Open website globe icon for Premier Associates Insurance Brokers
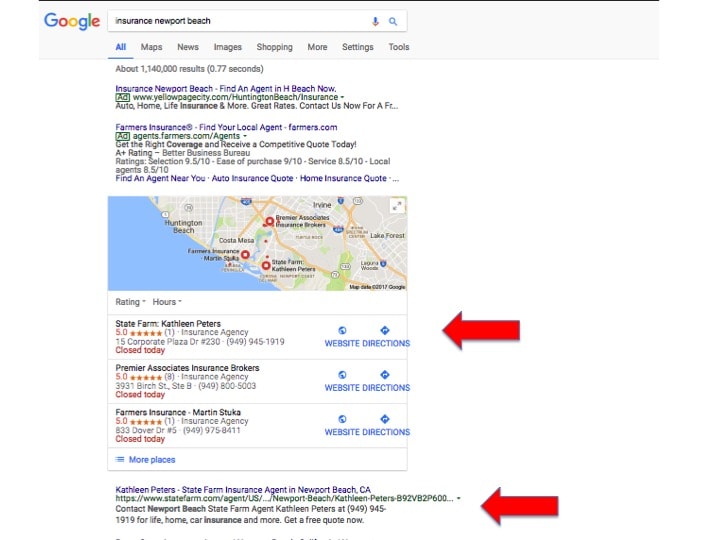This screenshot has height=540, width=720. pos(342,375)
